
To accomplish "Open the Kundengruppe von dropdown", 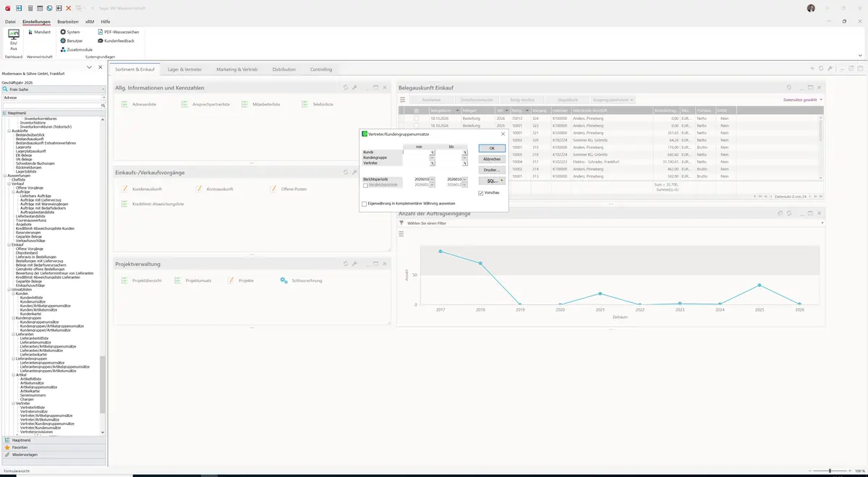I will click(433, 158).
